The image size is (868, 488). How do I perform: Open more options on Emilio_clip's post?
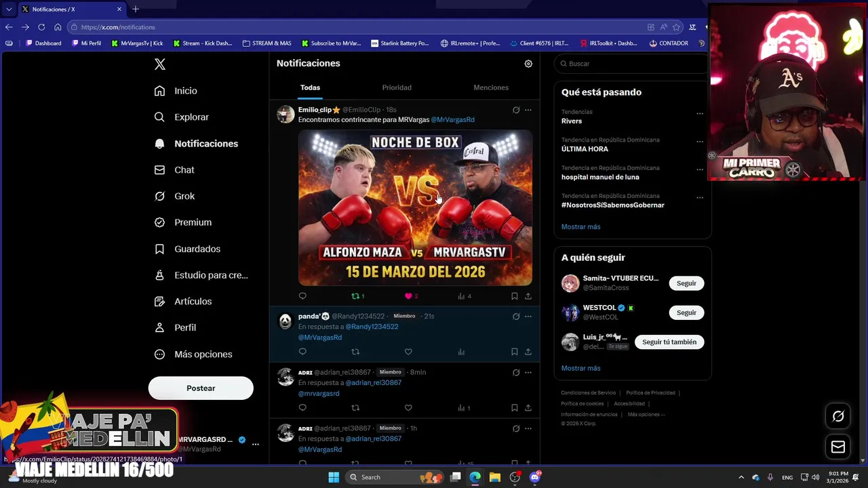(528, 110)
